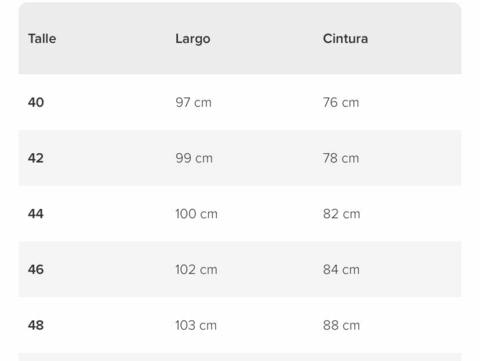Click the Cintura column header
The height and width of the screenshot is (361, 480).
345,39
